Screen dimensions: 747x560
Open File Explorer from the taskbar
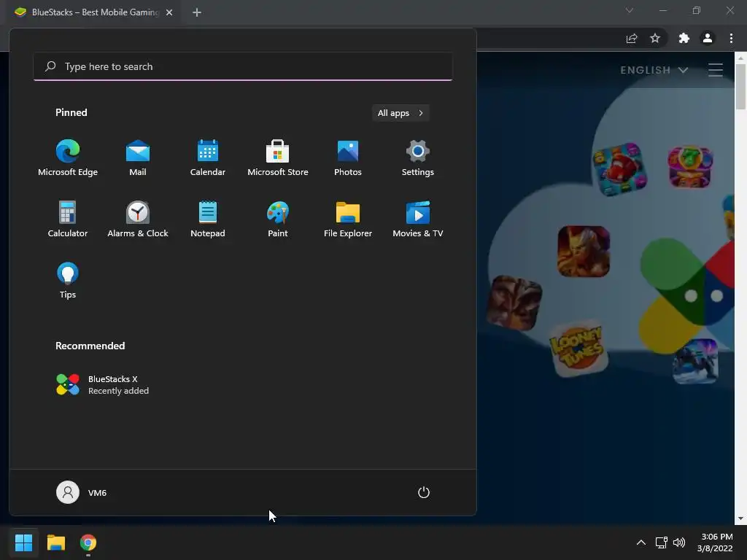[55, 542]
